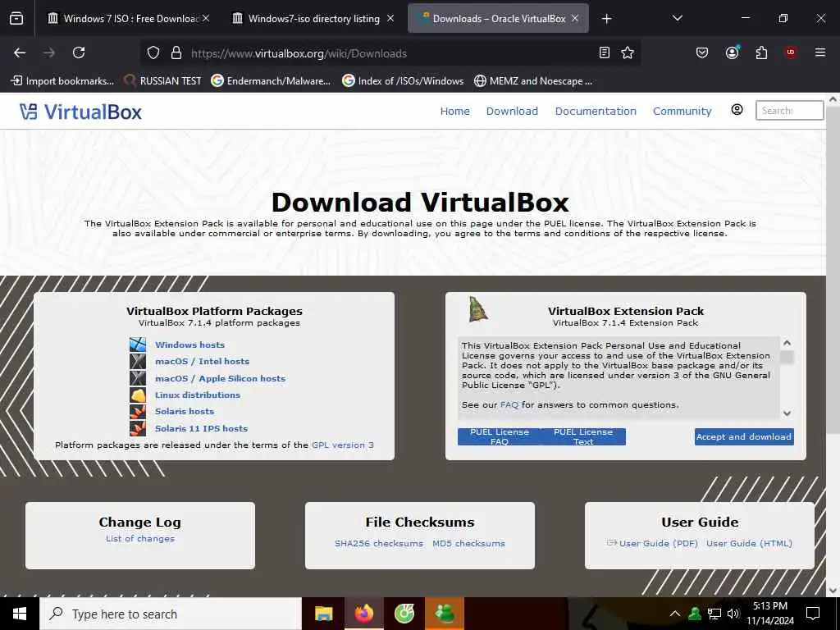Click the Firefox URL address bar
The image size is (840, 630).
(x=391, y=53)
